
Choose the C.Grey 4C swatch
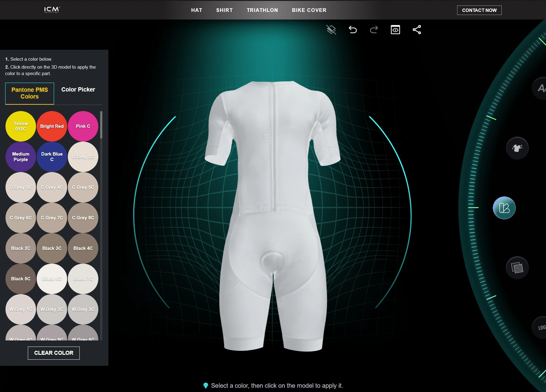point(52,187)
